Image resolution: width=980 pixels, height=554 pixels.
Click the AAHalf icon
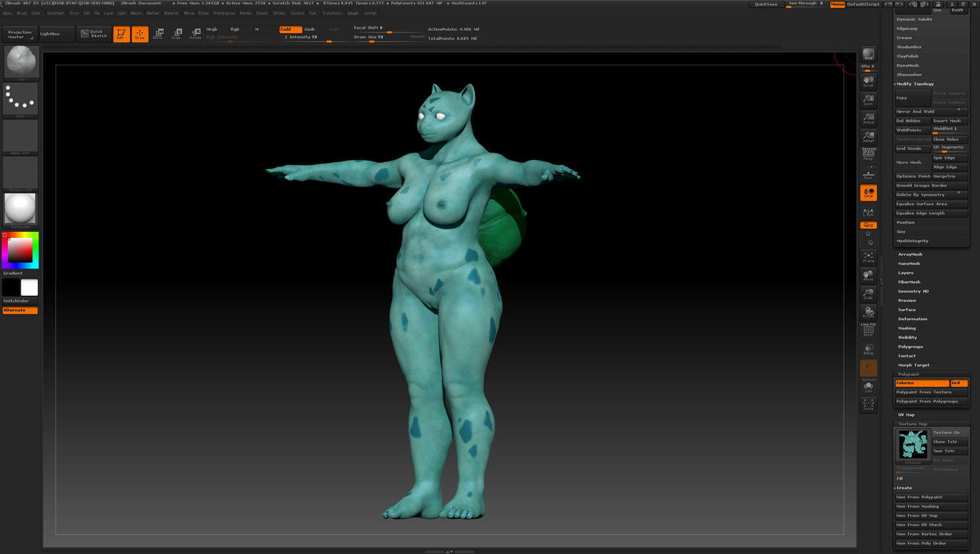(868, 137)
